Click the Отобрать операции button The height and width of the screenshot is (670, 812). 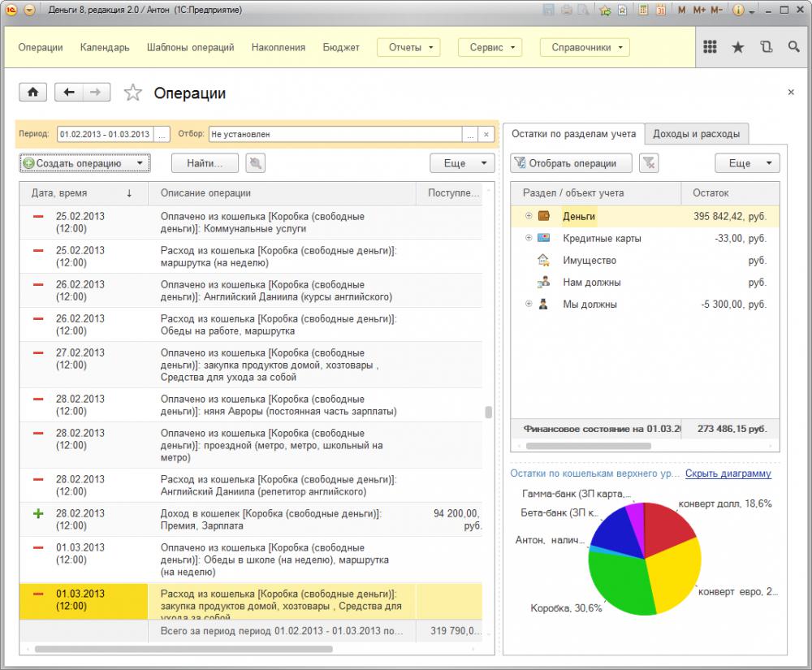pos(571,163)
